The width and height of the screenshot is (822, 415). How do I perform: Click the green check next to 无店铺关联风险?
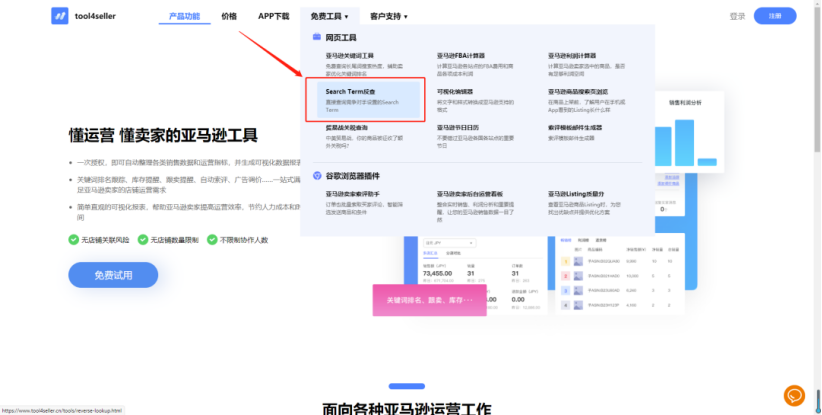(x=73, y=239)
